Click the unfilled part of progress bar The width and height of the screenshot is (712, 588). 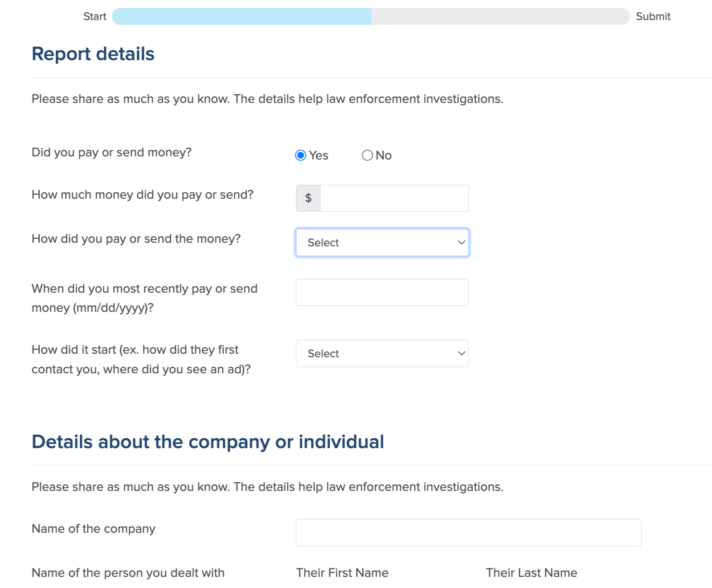point(500,16)
